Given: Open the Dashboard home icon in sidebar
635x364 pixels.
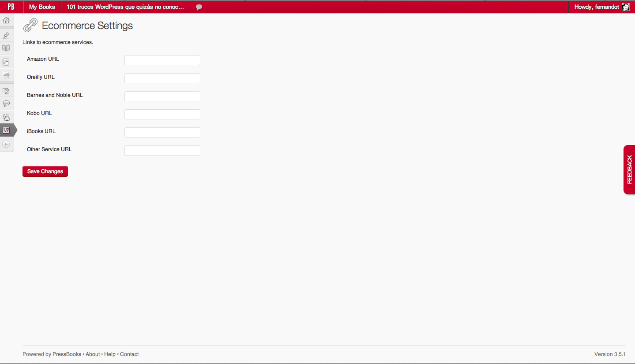Looking at the screenshot, I should coord(6,20).
